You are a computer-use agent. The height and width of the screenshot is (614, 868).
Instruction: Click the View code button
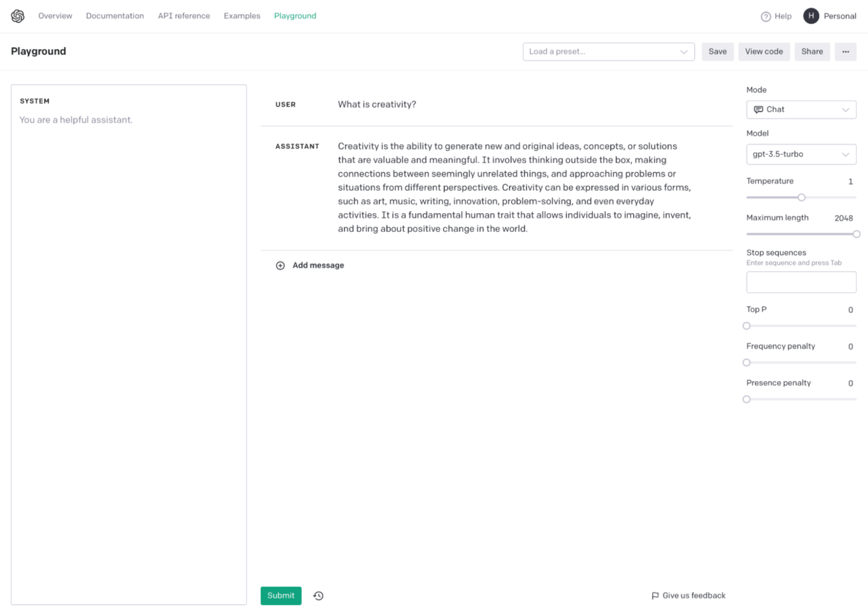pos(763,52)
